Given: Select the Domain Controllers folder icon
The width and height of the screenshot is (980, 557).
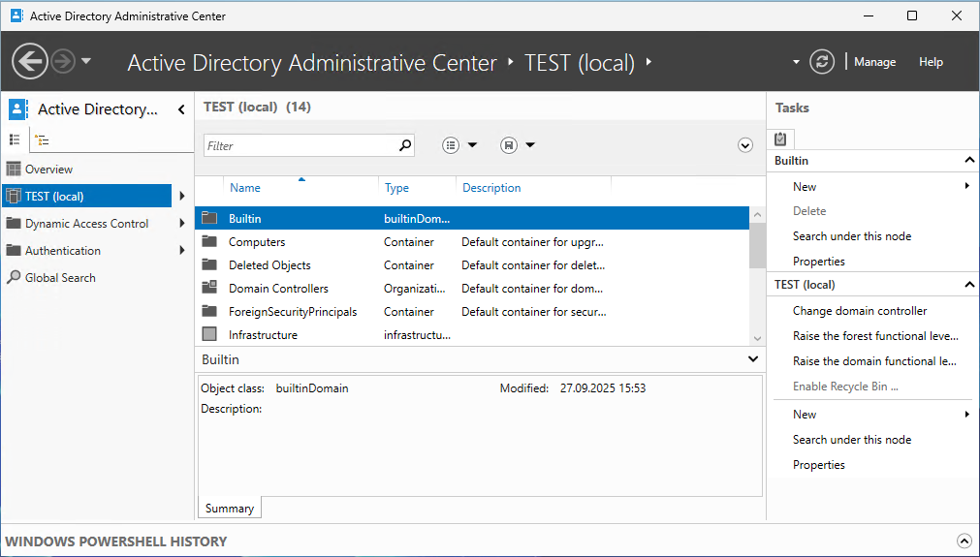Looking at the screenshot, I should (x=209, y=288).
